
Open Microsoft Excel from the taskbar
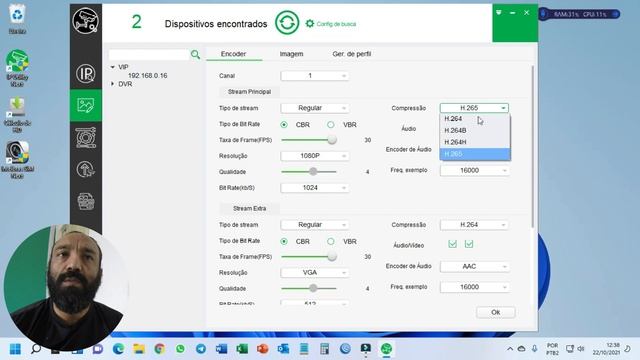click(242, 349)
